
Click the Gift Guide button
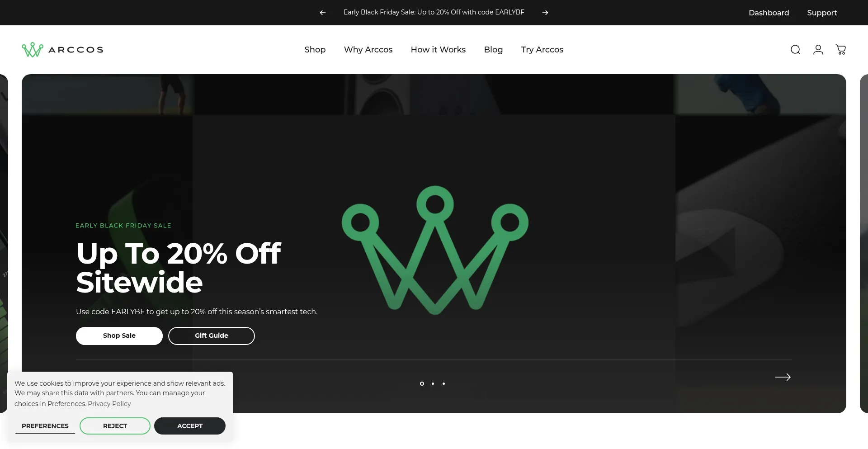(x=212, y=336)
